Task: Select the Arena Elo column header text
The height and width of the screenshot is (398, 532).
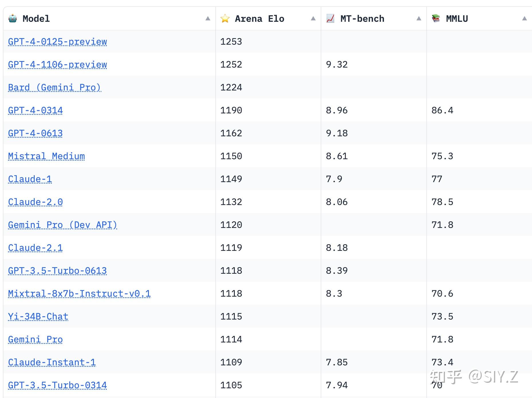Action: point(259,19)
